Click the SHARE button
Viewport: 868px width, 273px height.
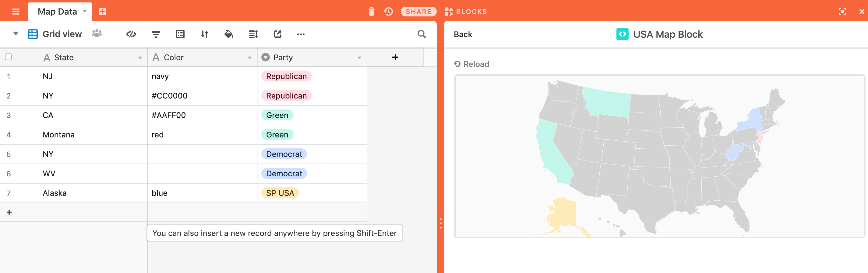click(418, 12)
